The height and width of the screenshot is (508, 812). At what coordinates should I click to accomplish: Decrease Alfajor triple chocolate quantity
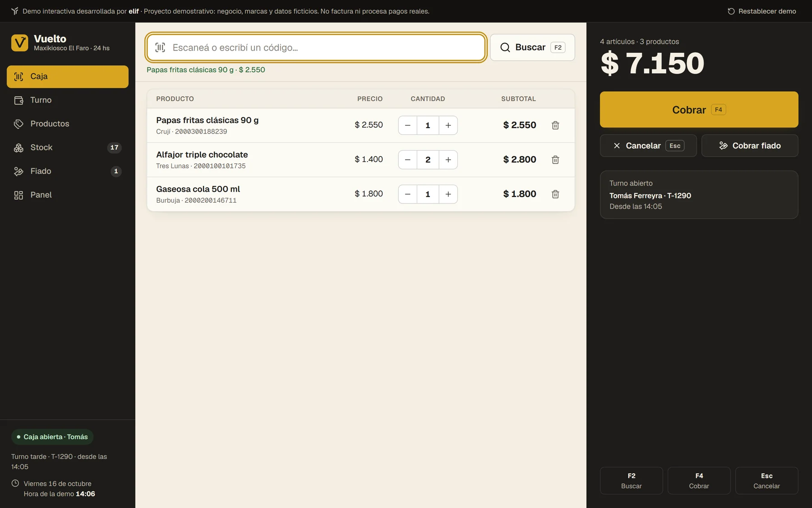click(x=408, y=160)
